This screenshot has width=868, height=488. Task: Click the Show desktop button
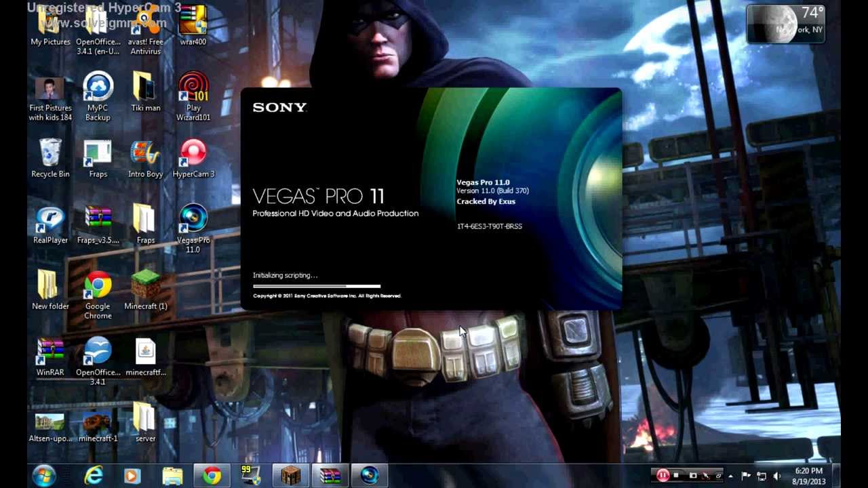837,476
